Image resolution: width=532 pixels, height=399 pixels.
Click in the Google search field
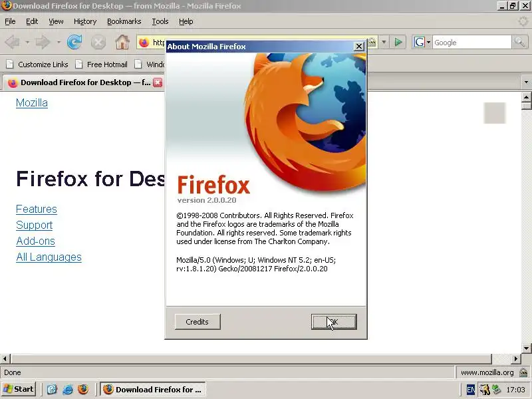[471, 43]
